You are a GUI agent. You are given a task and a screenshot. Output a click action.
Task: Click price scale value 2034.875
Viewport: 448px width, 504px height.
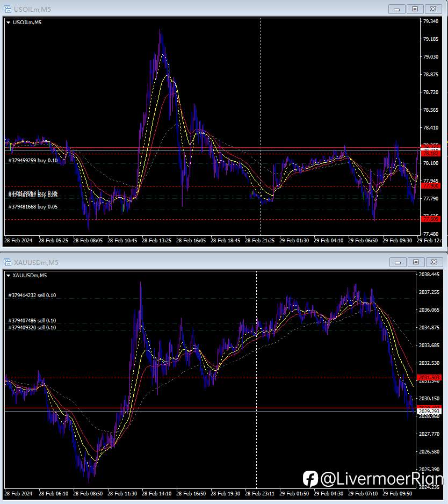429,328
